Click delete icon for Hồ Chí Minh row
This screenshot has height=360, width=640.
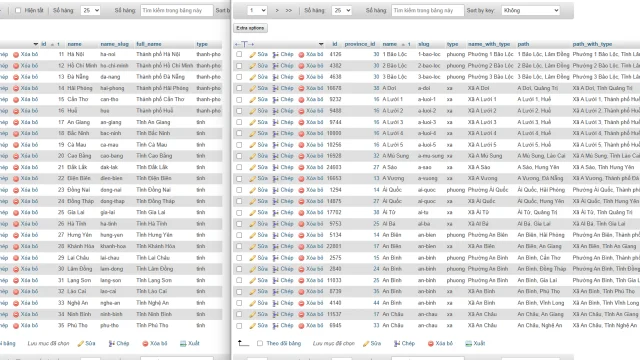coord(16,66)
